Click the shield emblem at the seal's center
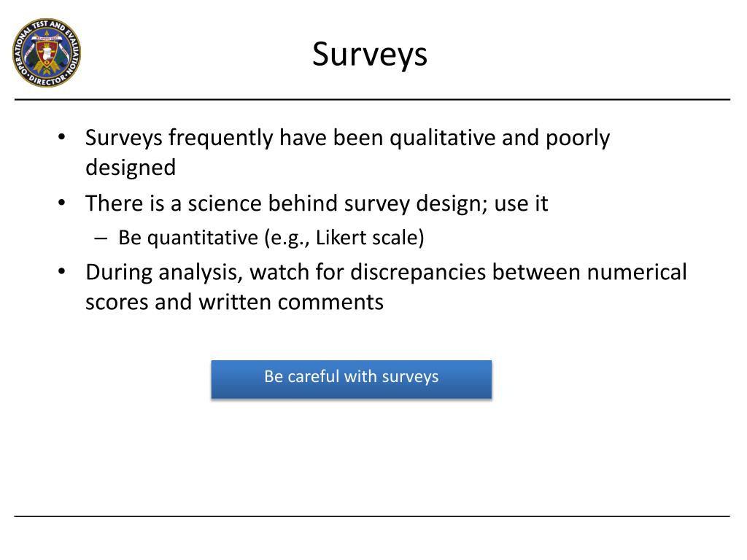The width and height of the screenshot is (747, 560). [x=47, y=54]
